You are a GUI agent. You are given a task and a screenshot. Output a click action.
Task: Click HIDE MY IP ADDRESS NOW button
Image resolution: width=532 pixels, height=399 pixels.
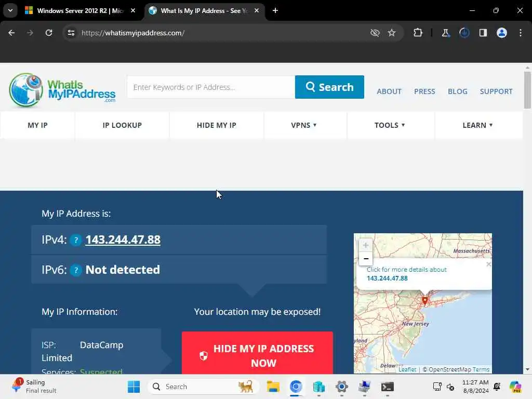point(257,353)
